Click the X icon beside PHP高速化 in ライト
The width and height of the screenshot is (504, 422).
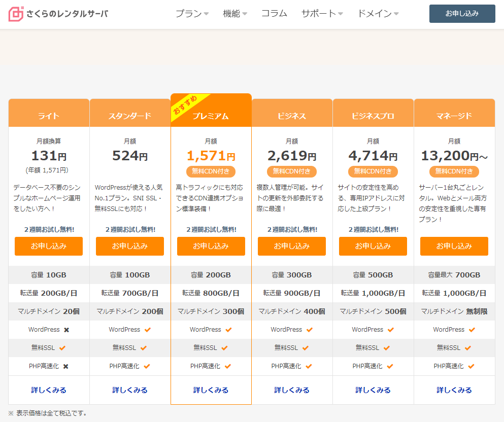coord(65,366)
